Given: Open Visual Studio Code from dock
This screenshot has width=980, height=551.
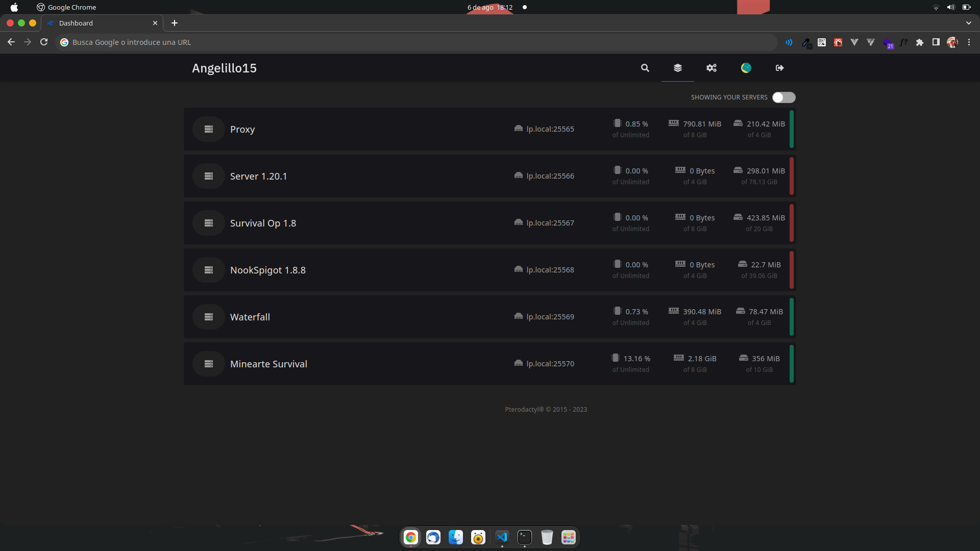Looking at the screenshot, I should [x=502, y=537].
